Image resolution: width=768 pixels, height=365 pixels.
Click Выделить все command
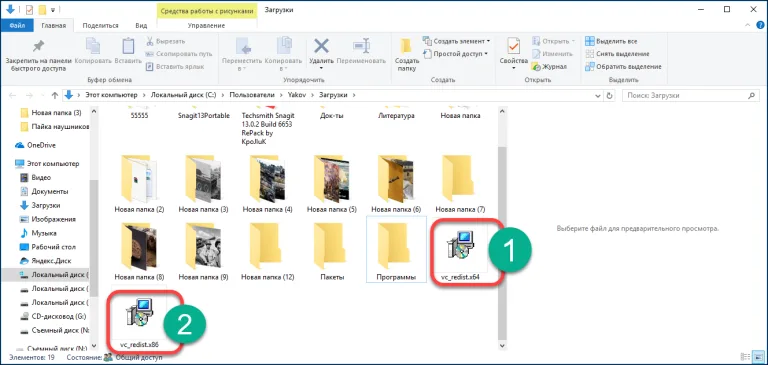[x=611, y=41]
